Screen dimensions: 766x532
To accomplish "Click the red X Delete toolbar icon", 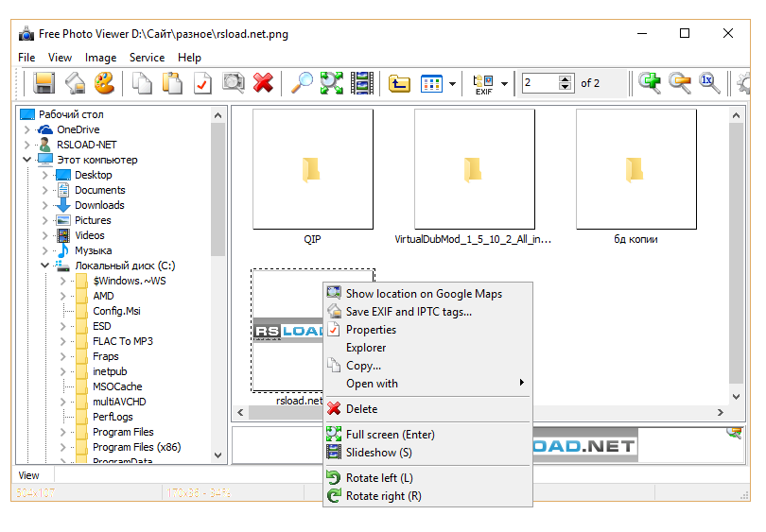I will pyautogui.click(x=263, y=83).
